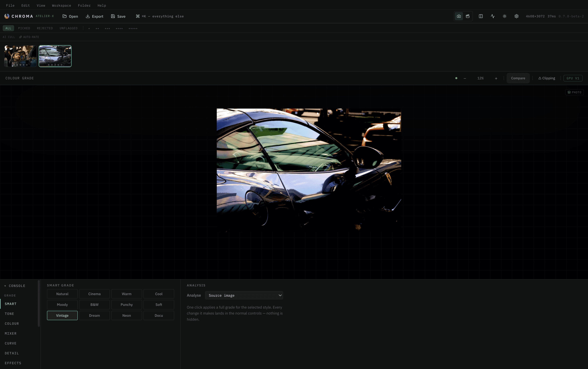Image resolution: width=588 pixels, height=369 pixels.
Task: Collapse the CONSOLE panel
Action: point(15,286)
